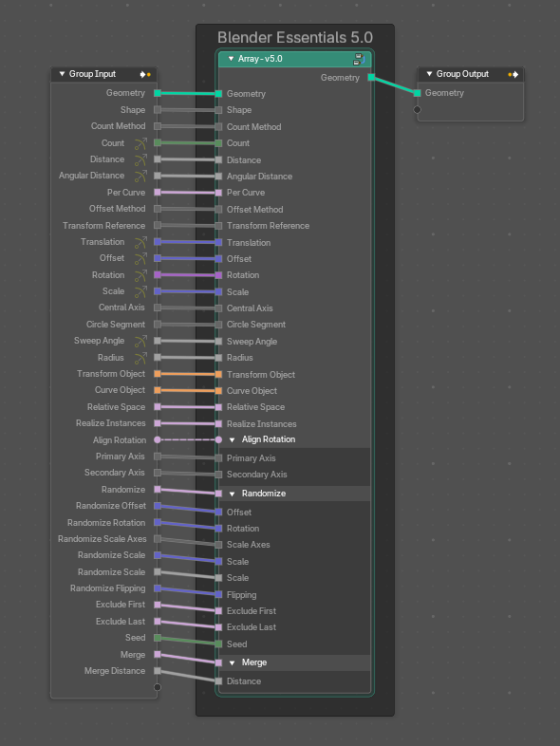This screenshot has height=746, width=560.
Task: Click the Shape socket on Group Input
Action: point(158,110)
